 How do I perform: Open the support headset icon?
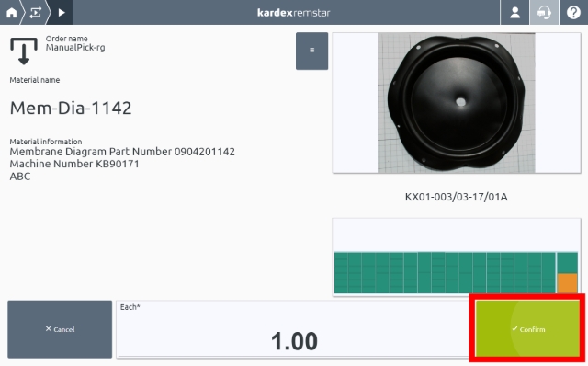tap(544, 12)
